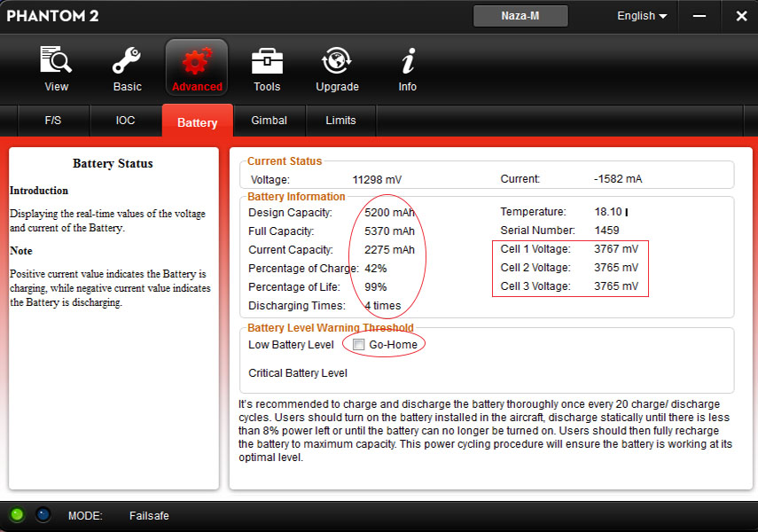This screenshot has height=532, width=758.
Task: Click the Current Status section header
Action: click(285, 161)
